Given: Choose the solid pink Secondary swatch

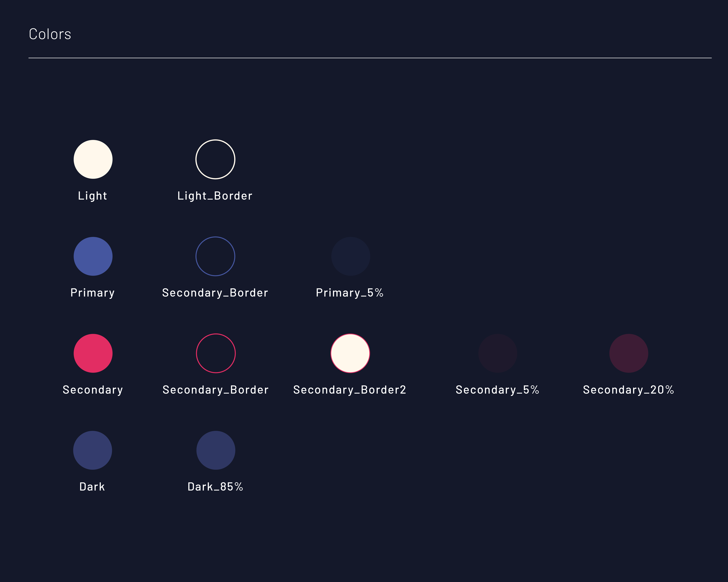Looking at the screenshot, I should (93, 353).
